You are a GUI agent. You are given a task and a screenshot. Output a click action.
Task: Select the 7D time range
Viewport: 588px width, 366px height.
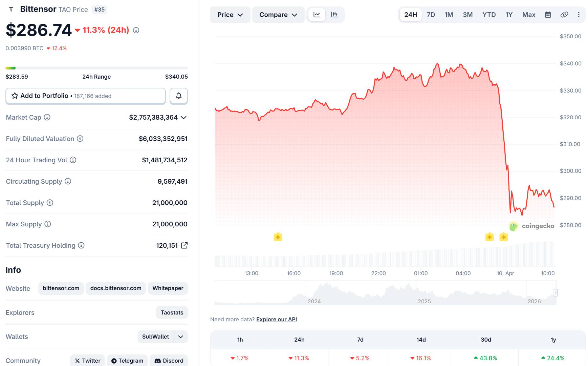tap(431, 15)
